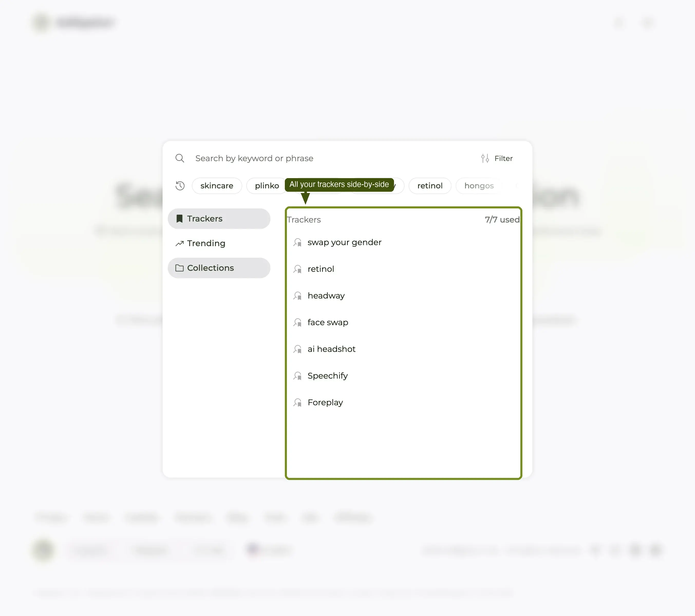The image size is (695, 616).
Task: Switch to the Trackers tab
Action: point(219,218)
